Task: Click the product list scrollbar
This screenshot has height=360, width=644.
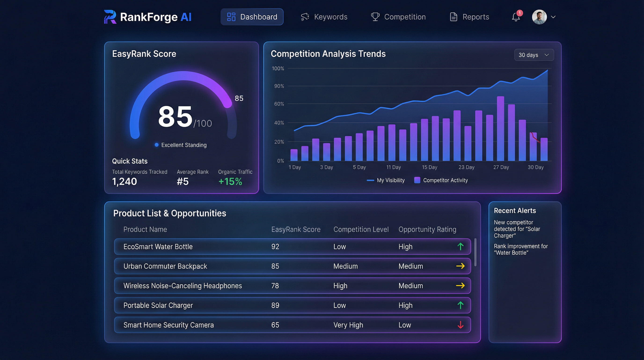Action: point(475,252)
